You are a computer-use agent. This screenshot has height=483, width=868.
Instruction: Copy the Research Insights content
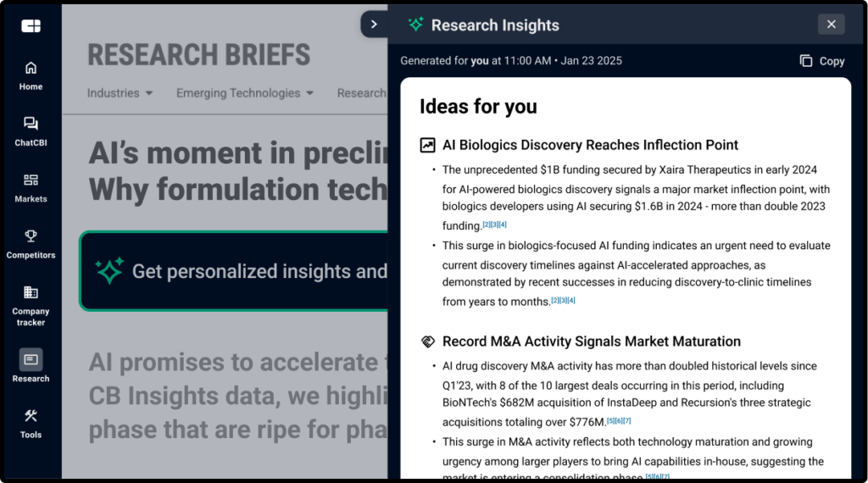[822, 61]
